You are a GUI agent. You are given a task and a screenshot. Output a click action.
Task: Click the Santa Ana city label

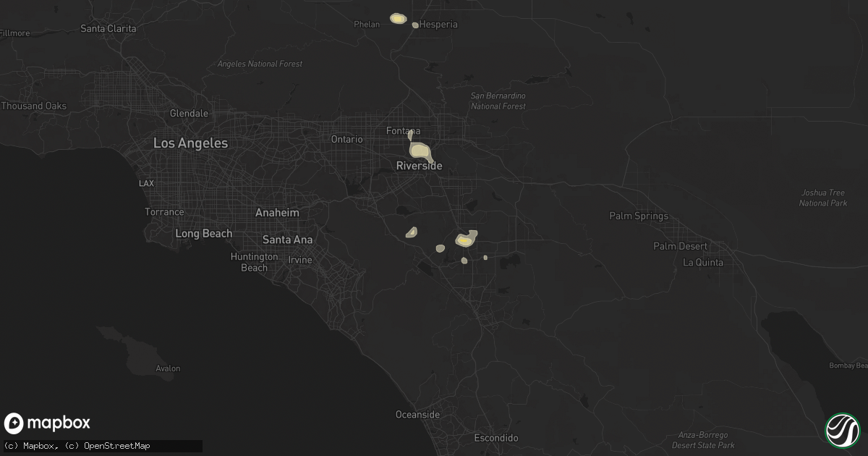(287, 240)
